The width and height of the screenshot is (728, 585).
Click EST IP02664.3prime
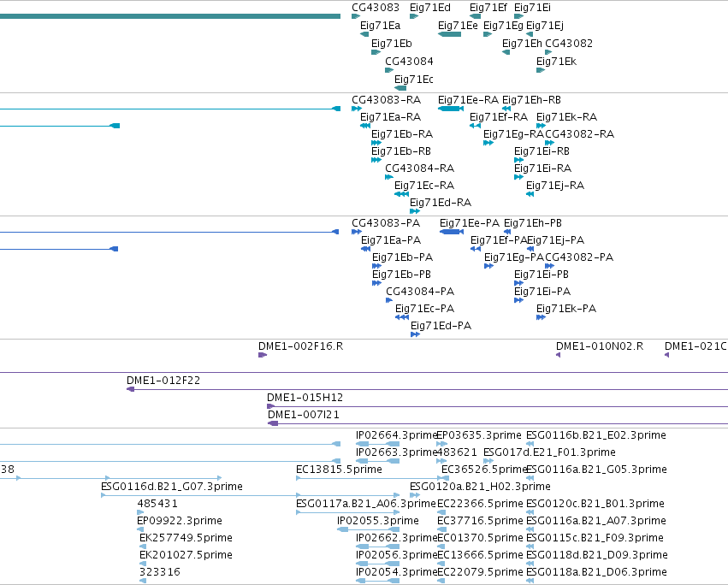(396, 436)
